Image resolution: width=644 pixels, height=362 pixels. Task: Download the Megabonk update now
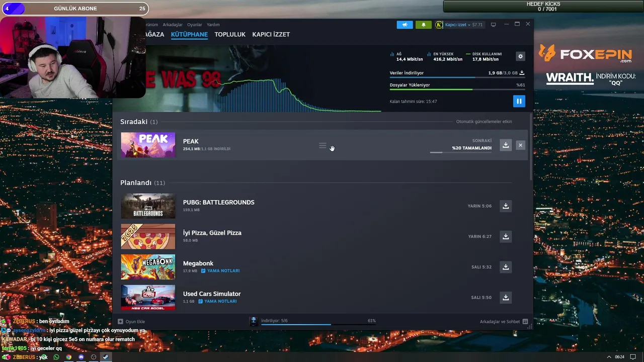tap(506, 267)
